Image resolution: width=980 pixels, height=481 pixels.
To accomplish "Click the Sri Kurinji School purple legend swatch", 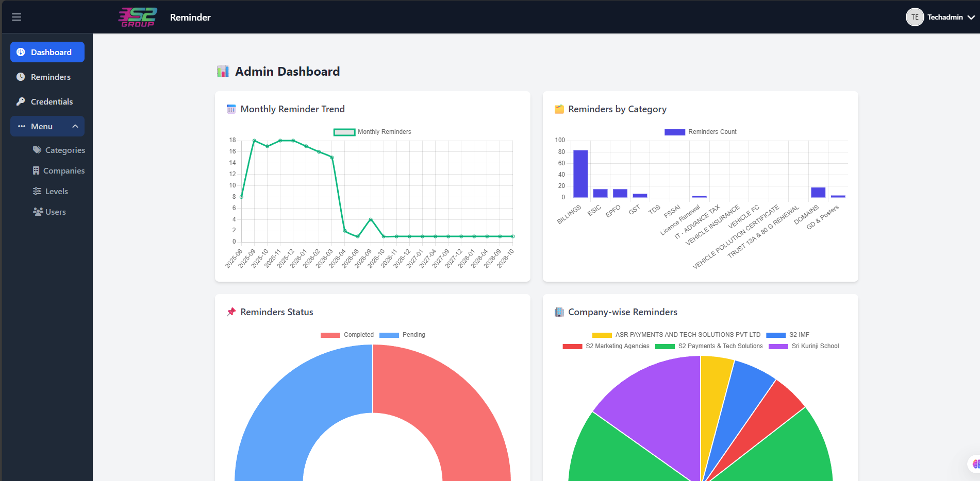I will [x=778, y=346].
